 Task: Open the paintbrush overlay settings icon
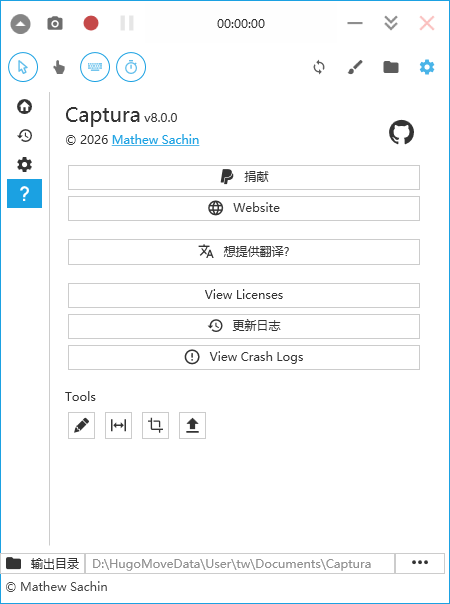coord(355,67)
